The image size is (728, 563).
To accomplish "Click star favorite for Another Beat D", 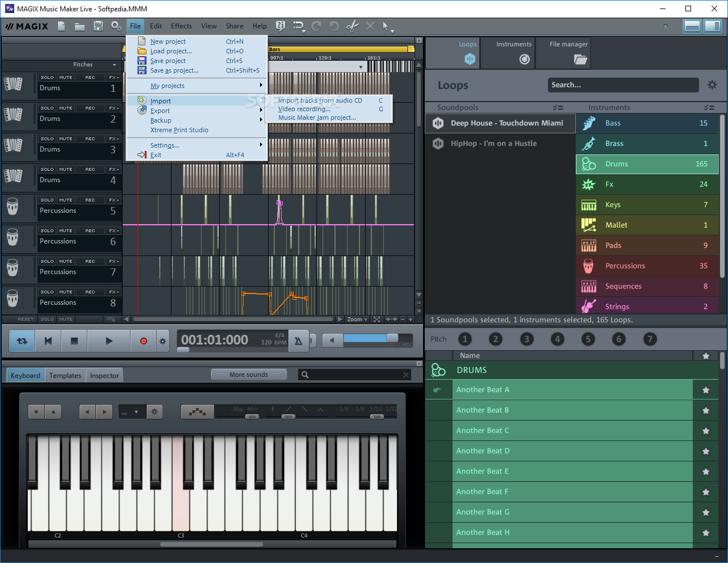I will [x=706, y=451].
